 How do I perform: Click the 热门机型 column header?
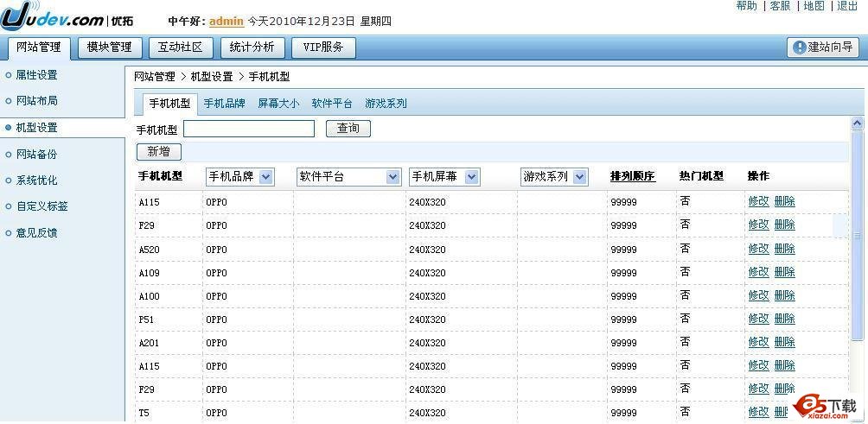[701, 176]
